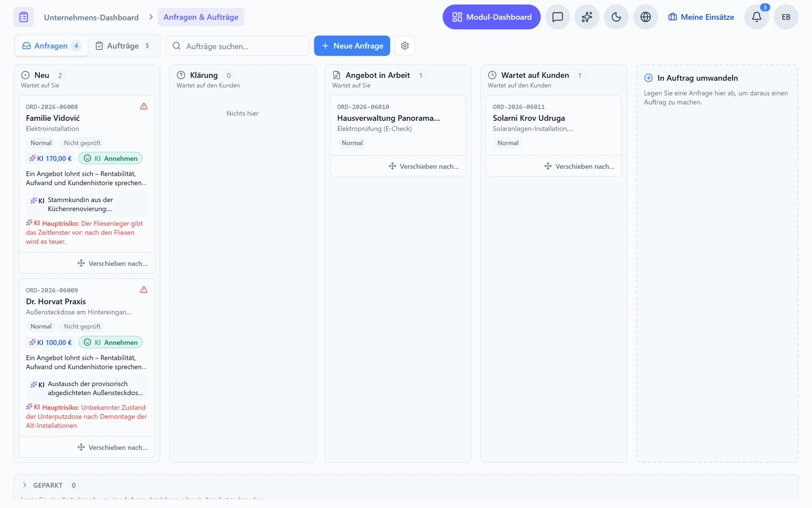Click the Familie Vidović card title

click(53, 118)
